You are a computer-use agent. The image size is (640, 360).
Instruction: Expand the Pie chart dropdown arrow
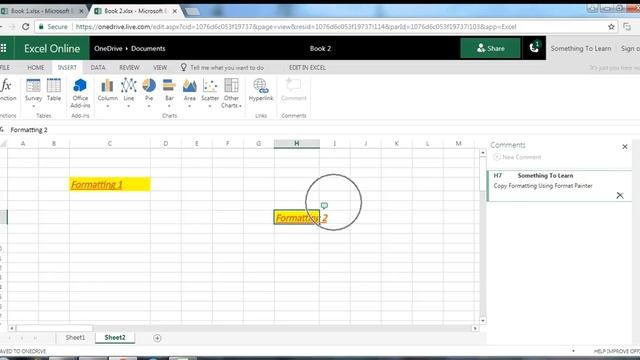click(149, 106)
